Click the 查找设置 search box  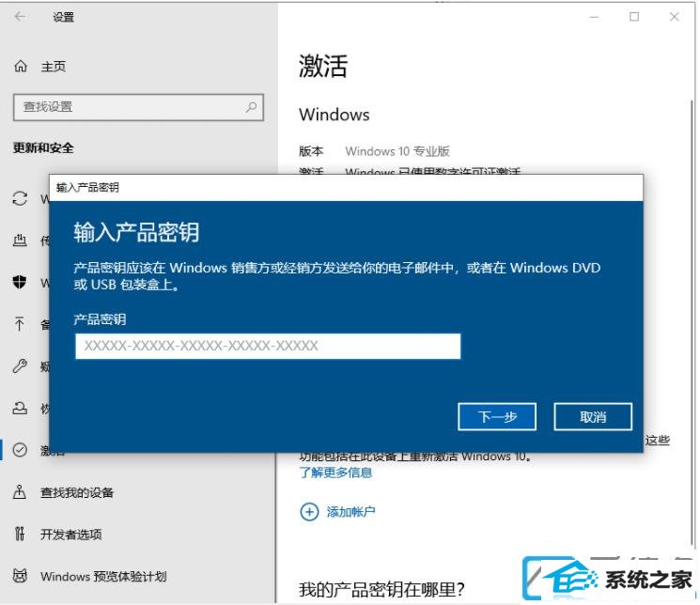138,107
